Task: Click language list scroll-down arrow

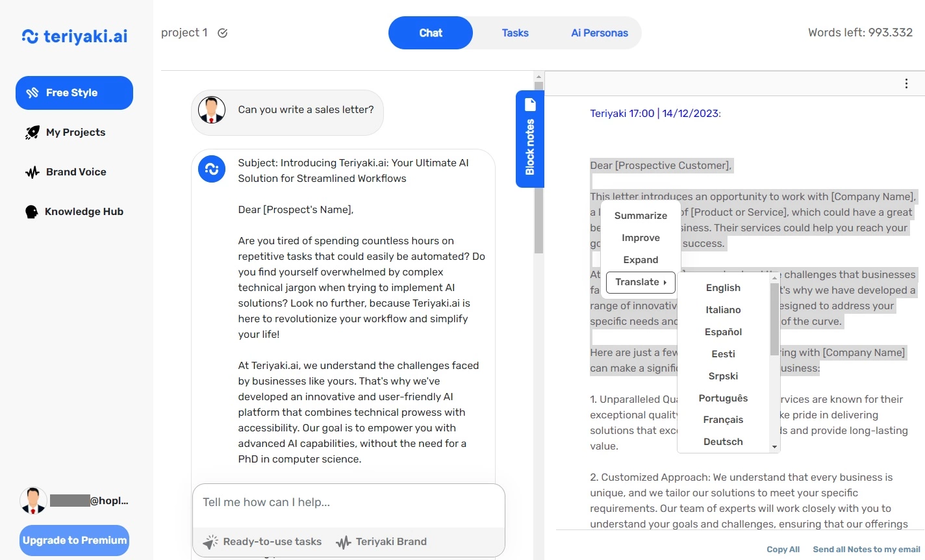Action: tap(774, 447)
